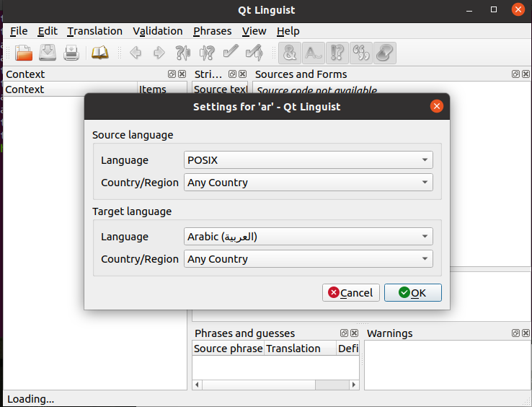
Task: Click the Items column header
Action: point(162,89)
